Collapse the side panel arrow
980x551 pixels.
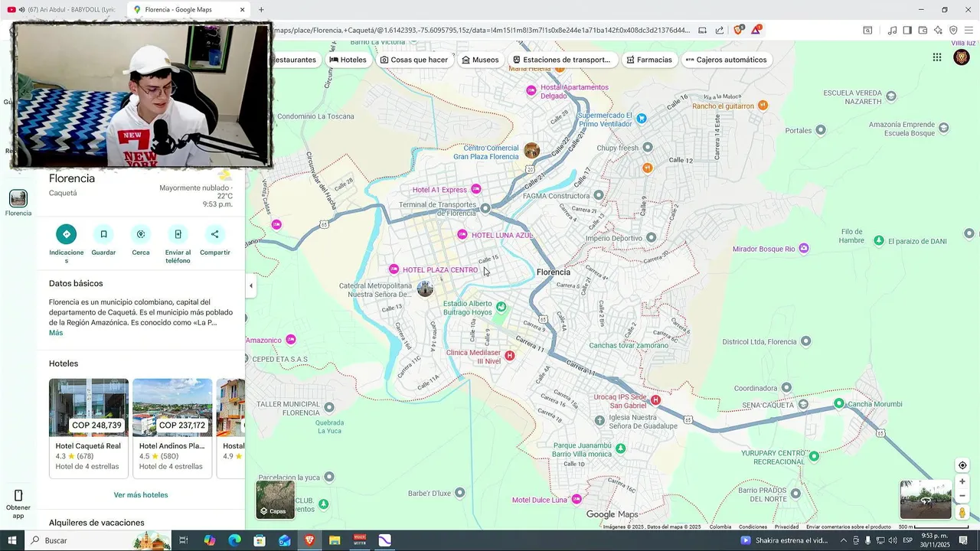[251, 285]
